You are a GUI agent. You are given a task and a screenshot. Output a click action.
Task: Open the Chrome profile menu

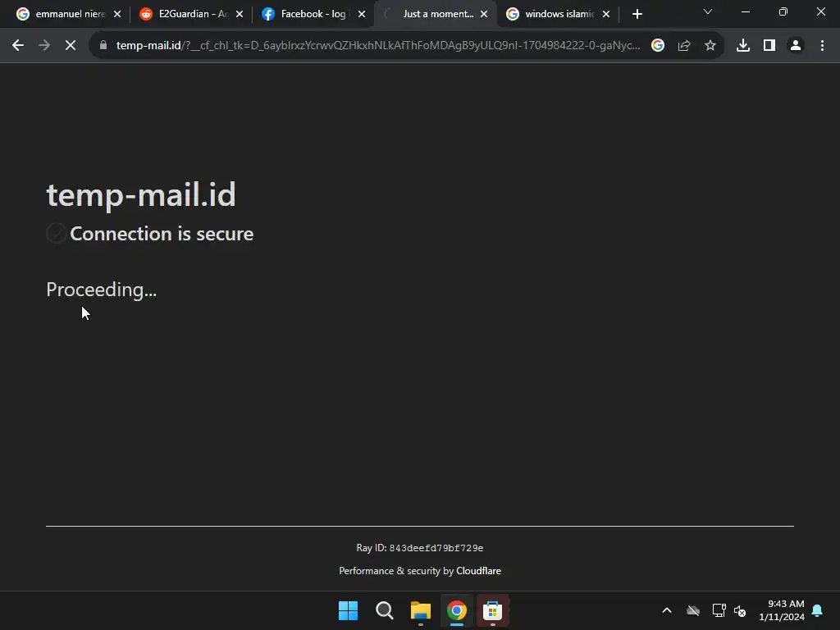[796, 46]
